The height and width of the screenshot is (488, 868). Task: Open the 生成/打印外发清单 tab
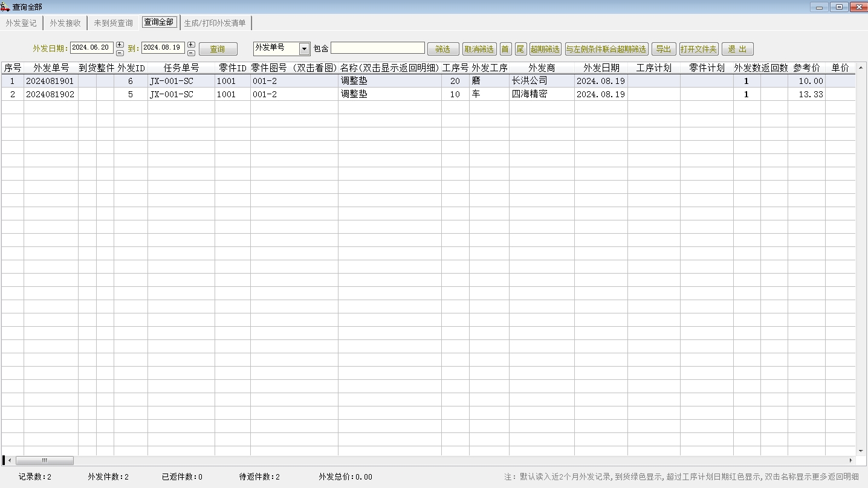(x=215, y=23)
